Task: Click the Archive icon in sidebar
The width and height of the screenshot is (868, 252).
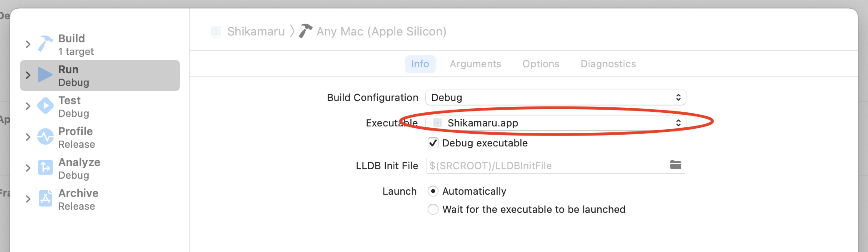Action: point(45,199)
